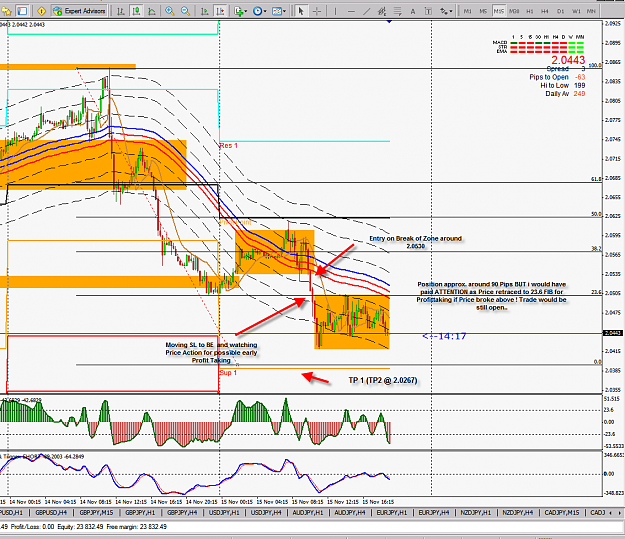Click 'Free margin: 23 832.49' status text
Image resolution: width=625 pixels, height=539 pixels.
(137, 527)
